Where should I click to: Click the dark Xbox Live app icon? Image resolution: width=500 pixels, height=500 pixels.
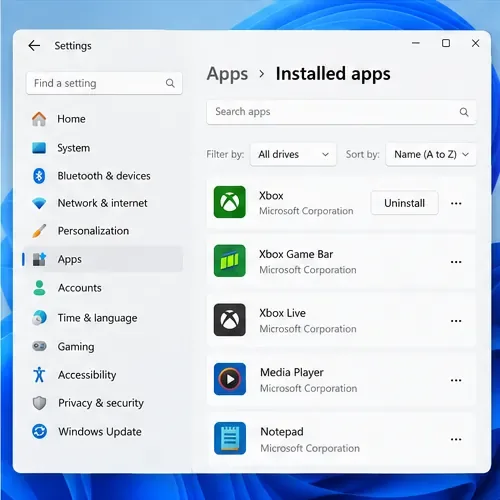(230, 320)
